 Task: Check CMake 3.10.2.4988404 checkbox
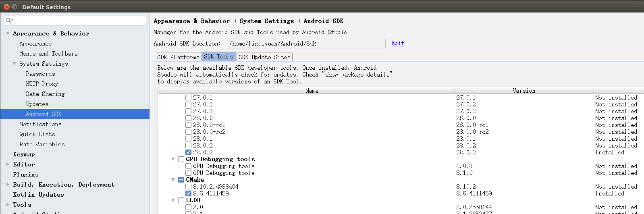(188, 187)
